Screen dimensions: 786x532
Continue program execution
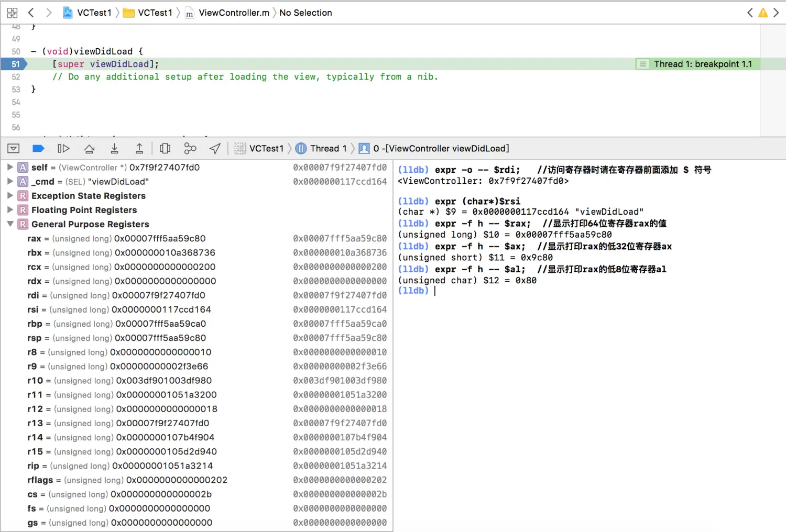63,149
